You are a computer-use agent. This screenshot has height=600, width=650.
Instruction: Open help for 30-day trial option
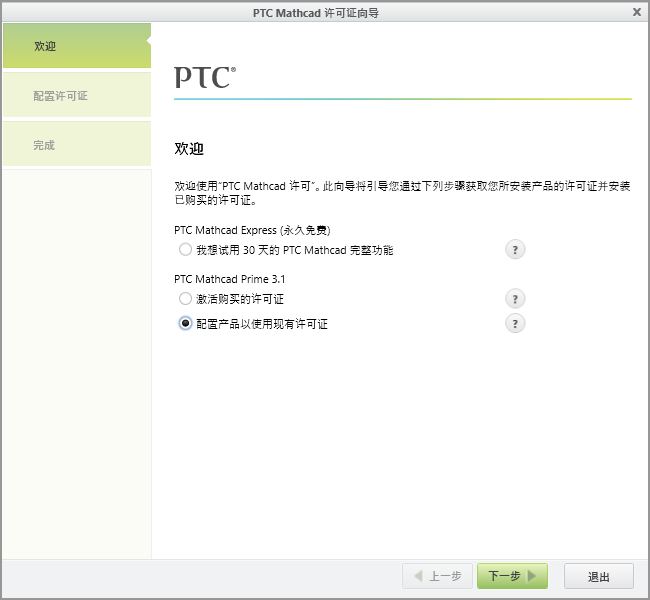[x=515, y=250]
